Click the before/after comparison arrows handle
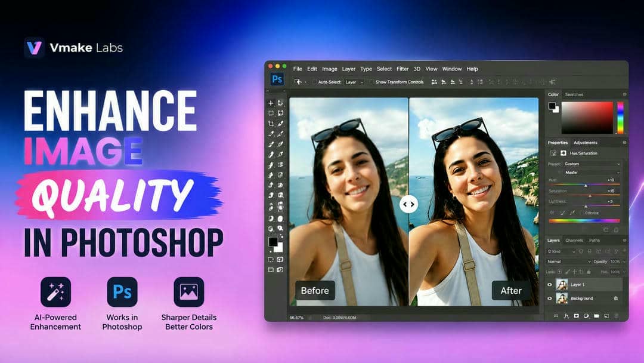The height and width of the screenshot is (363, 644). [x=408, y=204]
